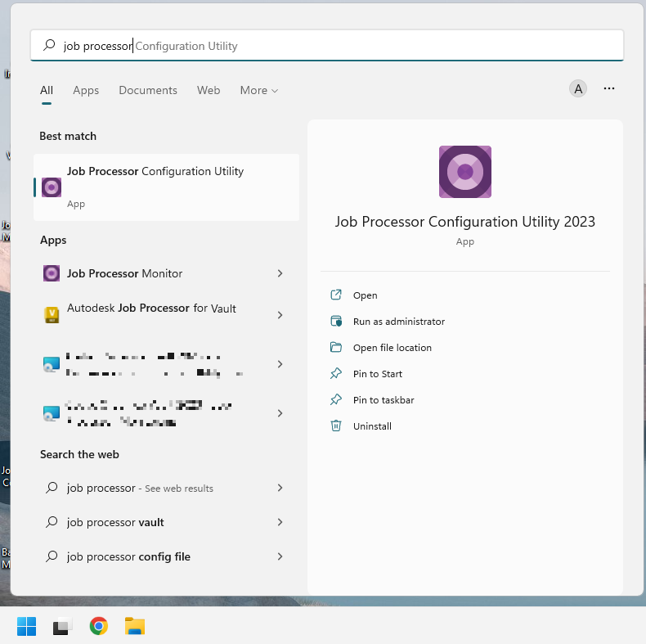Choose Run as administrator
The width and height of the screenshot is (646, 644).
point(399,322)
